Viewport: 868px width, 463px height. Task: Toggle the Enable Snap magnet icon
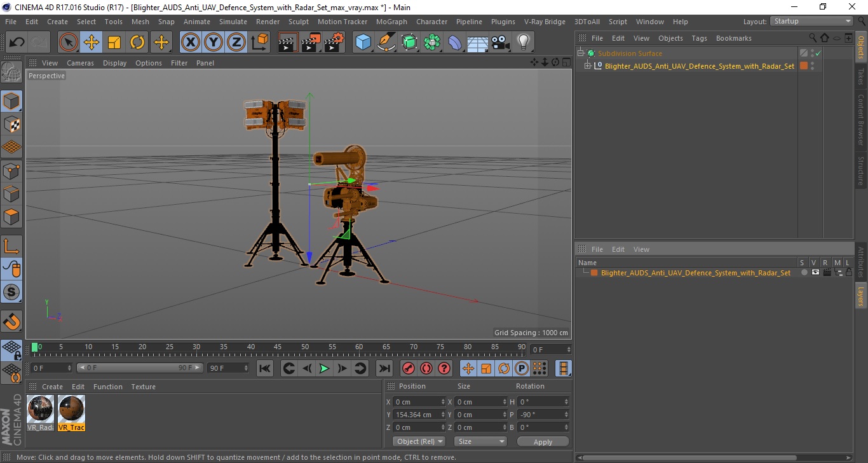[x=11, y=321]
